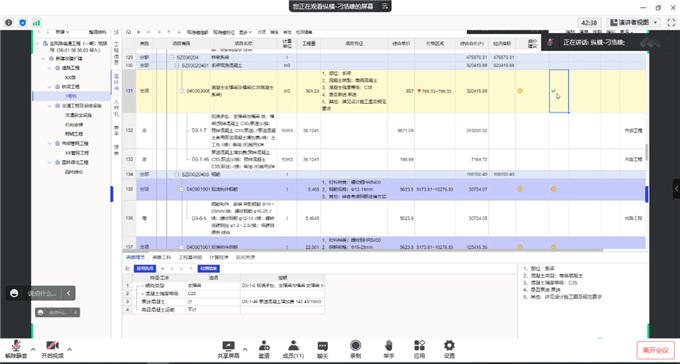Switch to the 区间来源 tab

245,257
